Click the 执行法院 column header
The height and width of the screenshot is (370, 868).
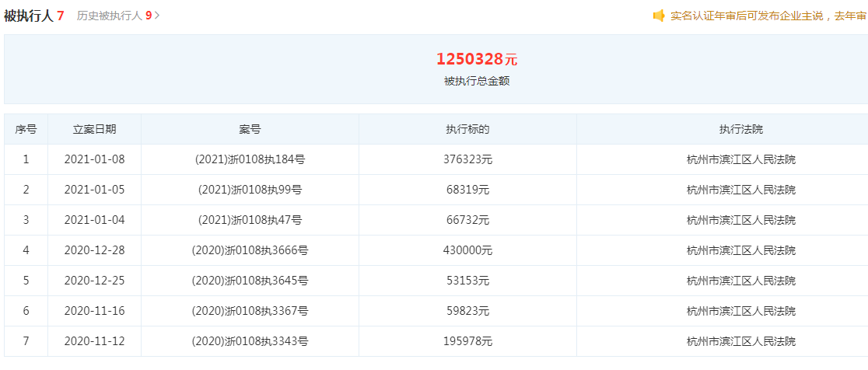[741, 129]
